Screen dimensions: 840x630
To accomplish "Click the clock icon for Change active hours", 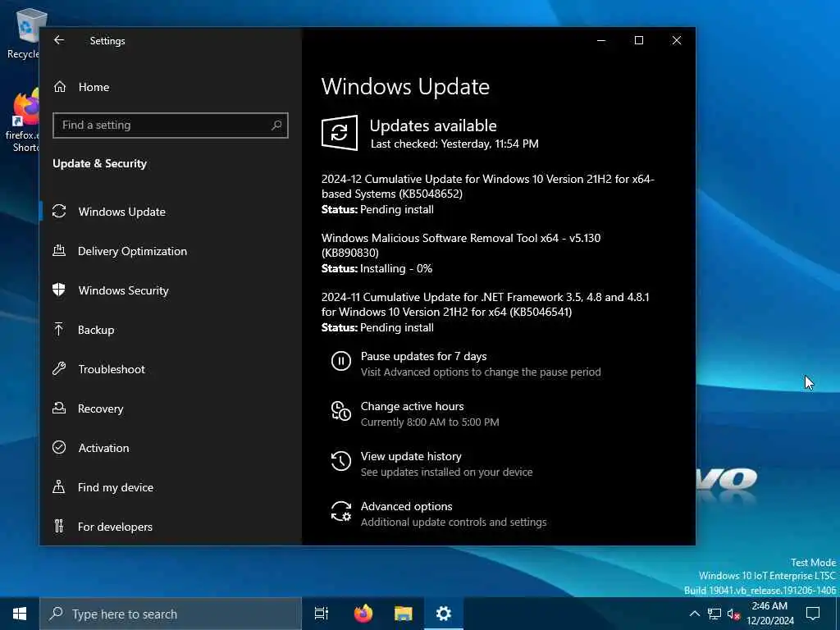I will tap(340, 411).
